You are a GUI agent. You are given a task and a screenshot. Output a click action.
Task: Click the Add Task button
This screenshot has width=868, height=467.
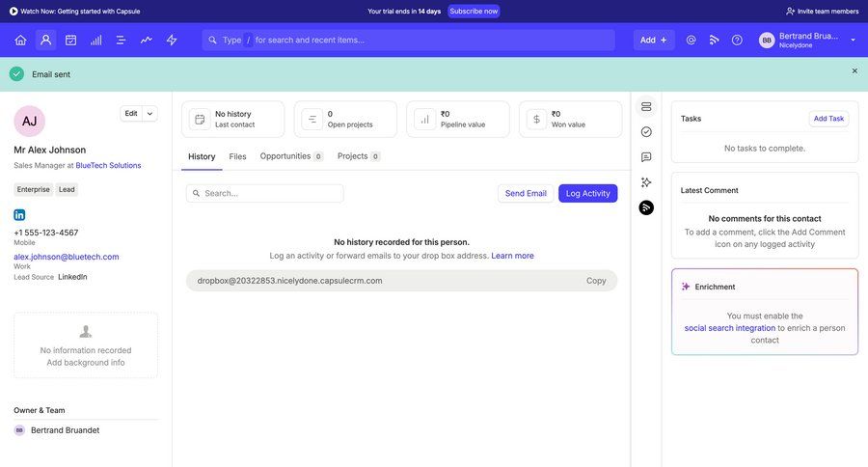point(828,119)
